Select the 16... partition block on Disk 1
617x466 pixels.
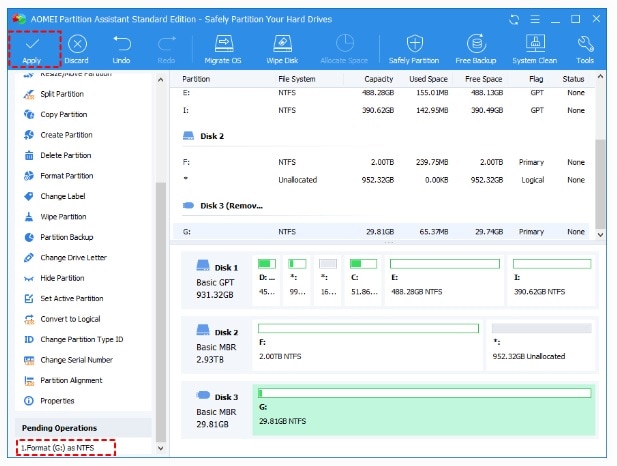pos(328,280)
